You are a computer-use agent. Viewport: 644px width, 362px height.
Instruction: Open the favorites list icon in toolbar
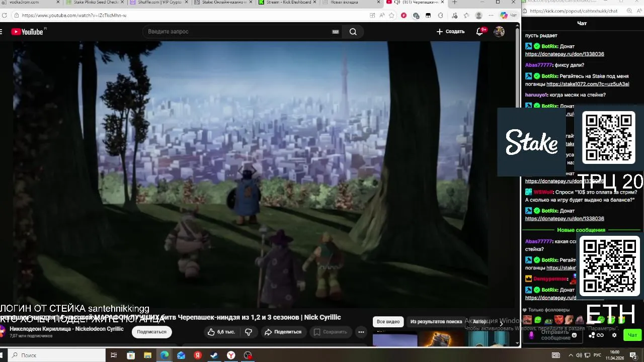click(x=466, y=16)
